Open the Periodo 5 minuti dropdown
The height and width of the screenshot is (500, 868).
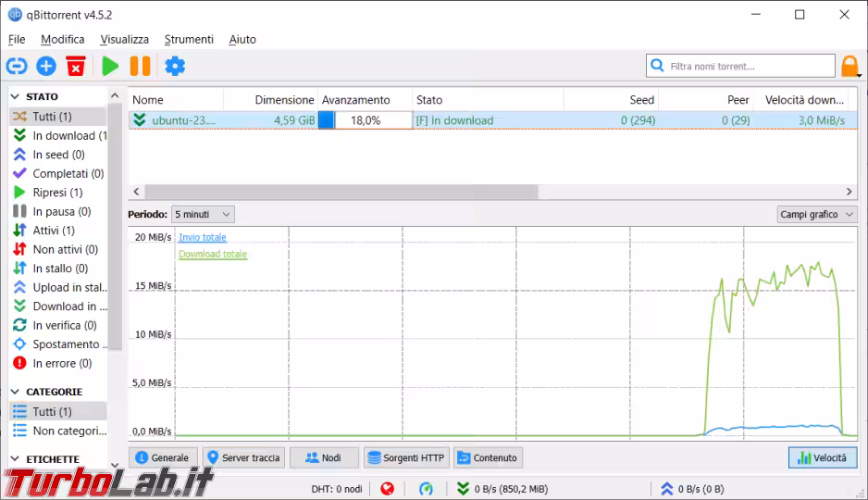pyautogui.click(x=203, y=214)
